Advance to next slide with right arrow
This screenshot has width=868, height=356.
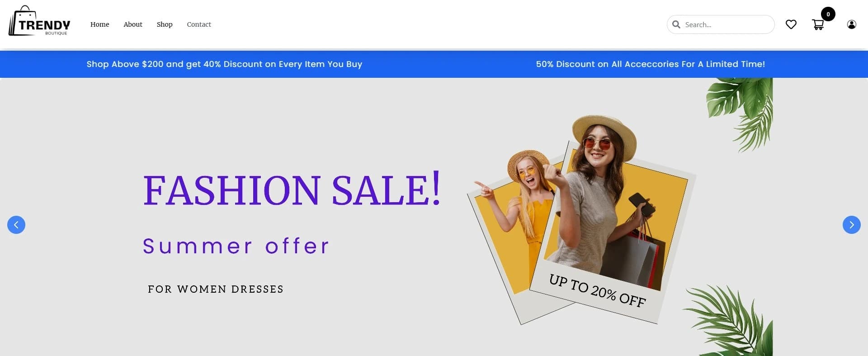pos(851,225)
